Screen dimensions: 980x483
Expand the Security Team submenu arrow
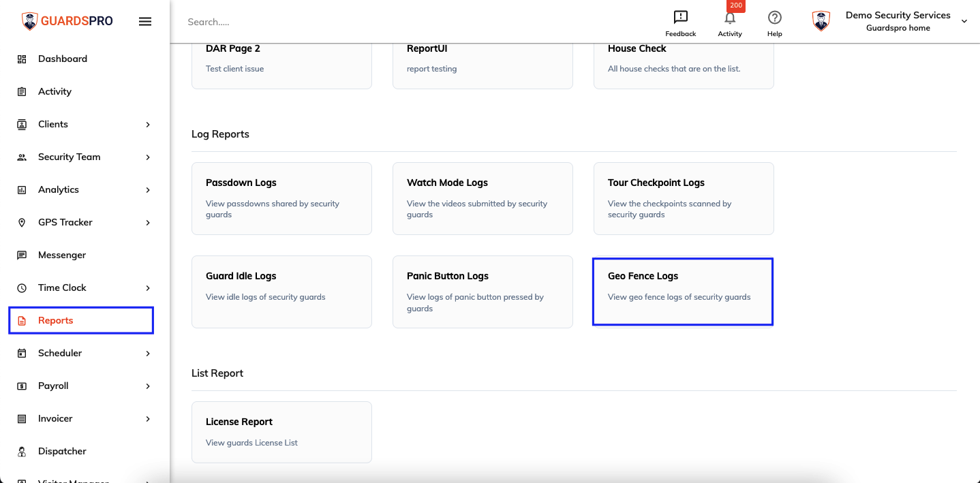[x=148, y=157]
